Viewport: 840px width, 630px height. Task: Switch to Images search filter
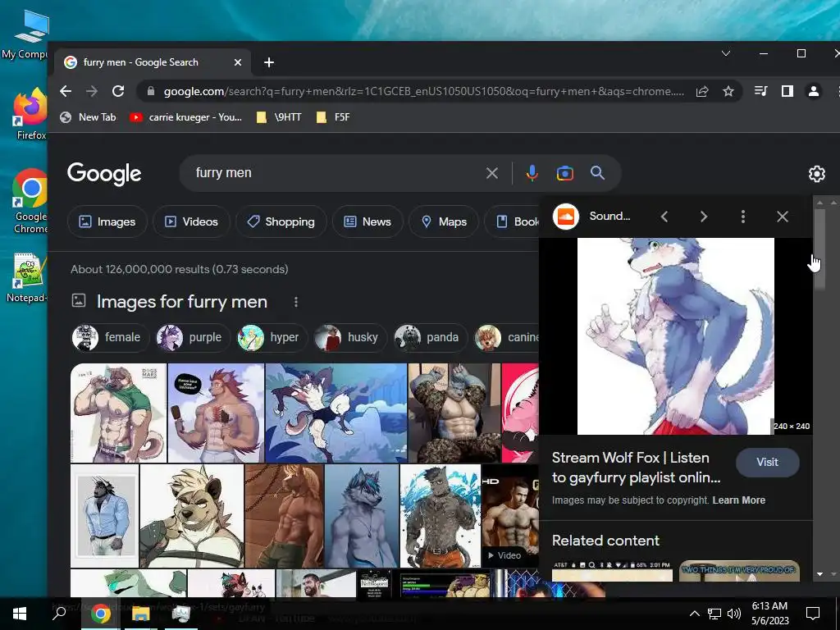click(107, 221)
